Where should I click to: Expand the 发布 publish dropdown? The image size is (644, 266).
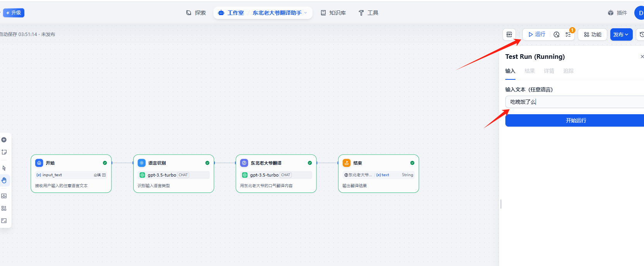tap(621, 34)
